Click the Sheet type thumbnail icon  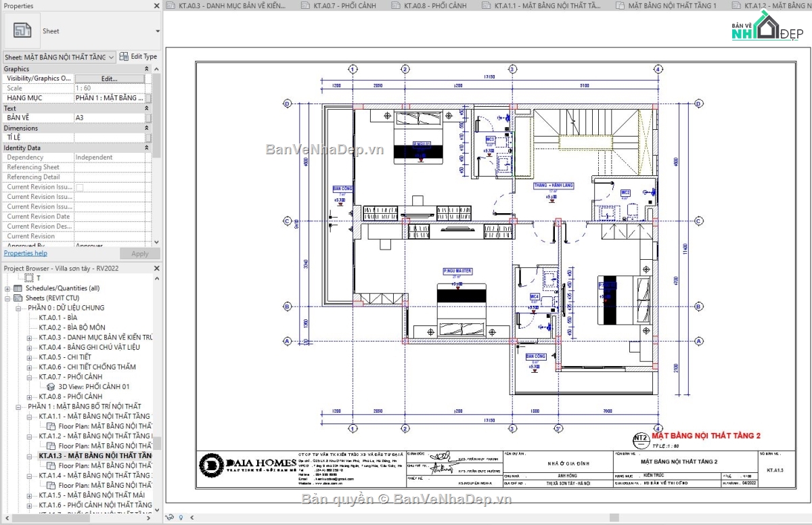coord(22,31)
